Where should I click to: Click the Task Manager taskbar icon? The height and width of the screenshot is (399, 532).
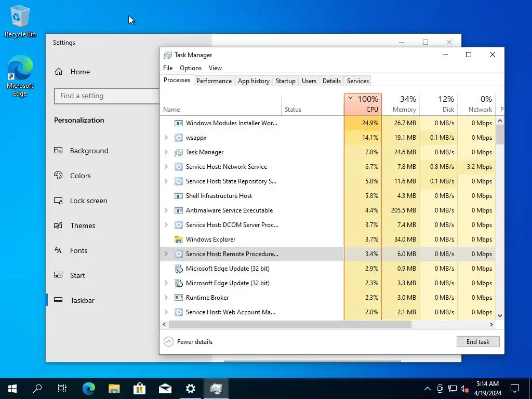pos(216,389)
